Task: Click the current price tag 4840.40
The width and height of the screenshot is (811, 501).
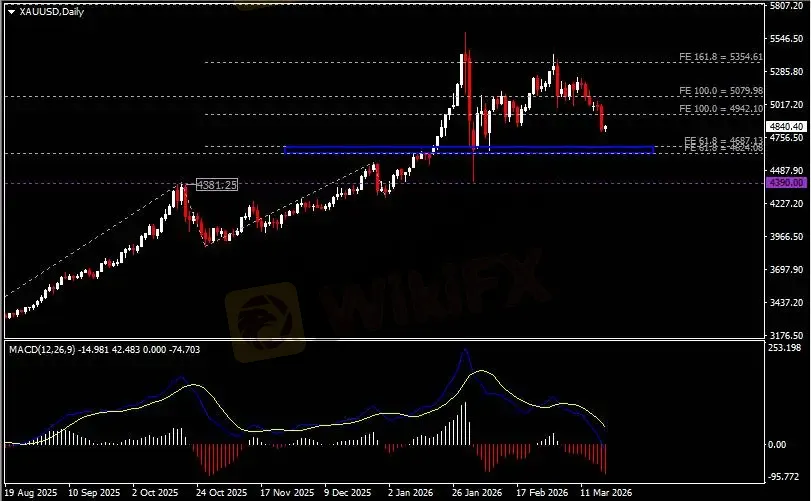Action: (786, 127)
